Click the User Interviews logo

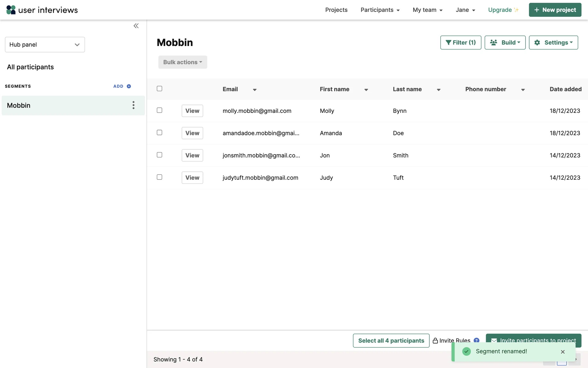[x=42, y=10]
